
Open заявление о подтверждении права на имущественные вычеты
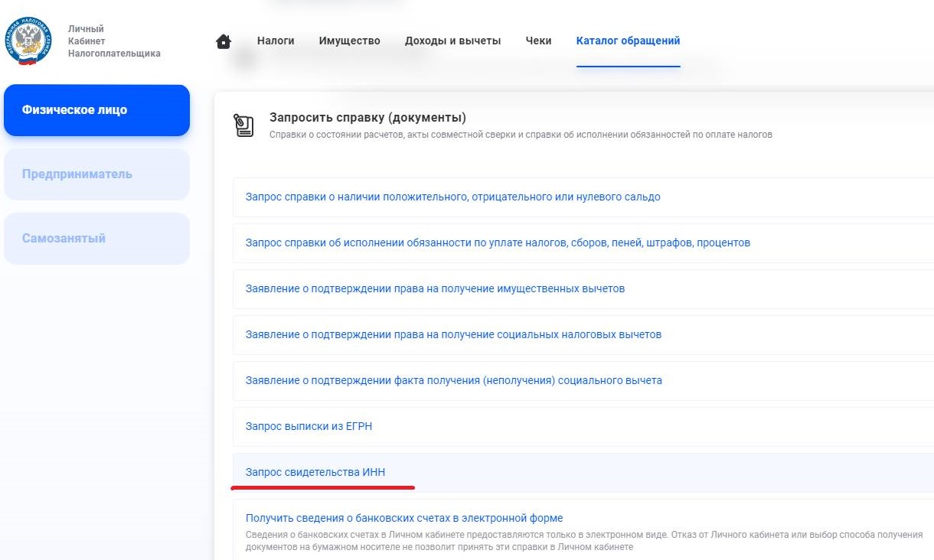tap(434, 289)
